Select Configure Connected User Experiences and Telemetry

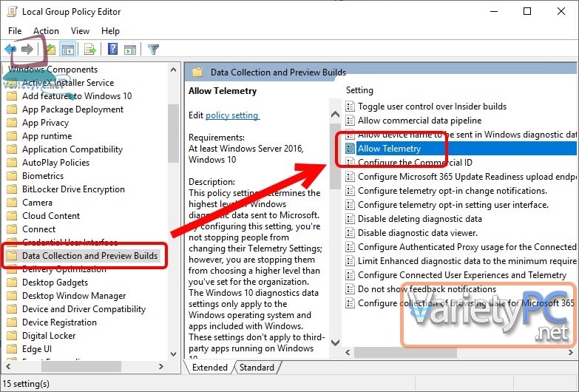[462, 275]
